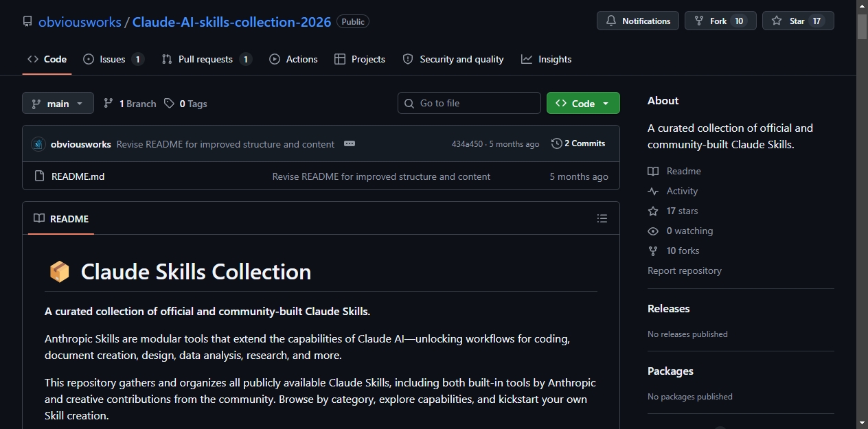Open the 0 watching link
Image resolution: width=868 pixels, height=429 pixels.
coord(681,231)
